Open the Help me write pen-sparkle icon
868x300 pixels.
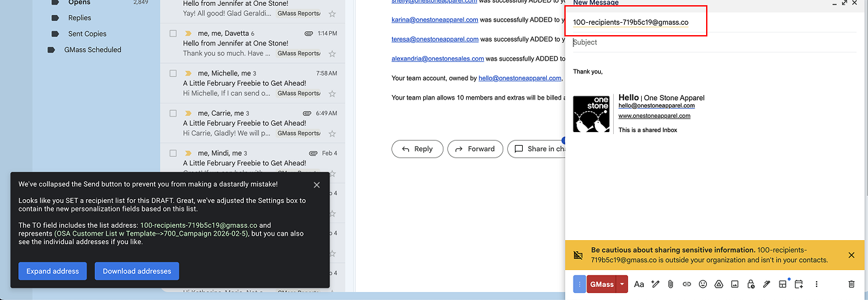[x=655, y=284]
